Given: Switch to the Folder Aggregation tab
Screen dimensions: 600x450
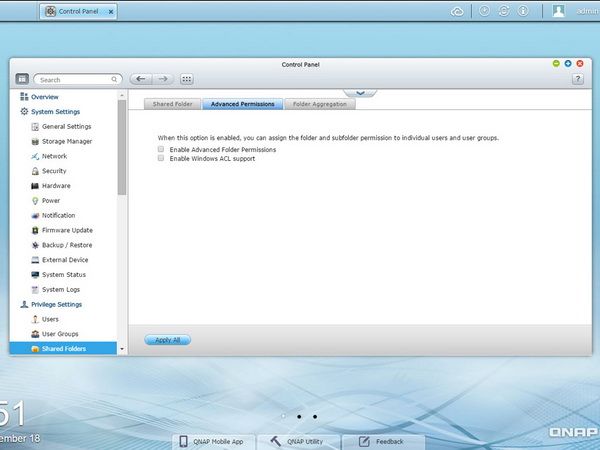Looking at the screenshot, I should pos(320,104).
